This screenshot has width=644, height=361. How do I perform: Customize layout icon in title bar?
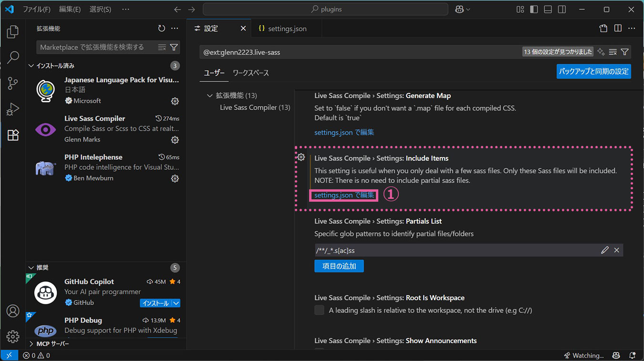click(520, 10)
